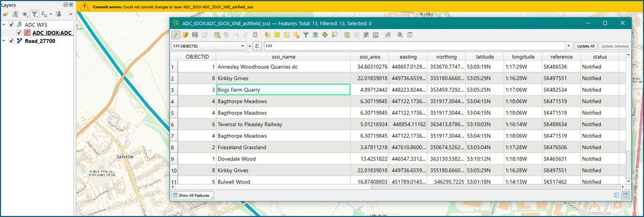Deselect all features
644x217 pixels.
point(296,35)
